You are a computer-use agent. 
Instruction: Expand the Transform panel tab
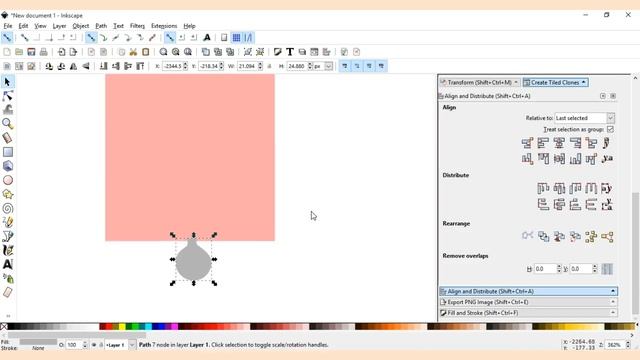(x=479, y=82)
